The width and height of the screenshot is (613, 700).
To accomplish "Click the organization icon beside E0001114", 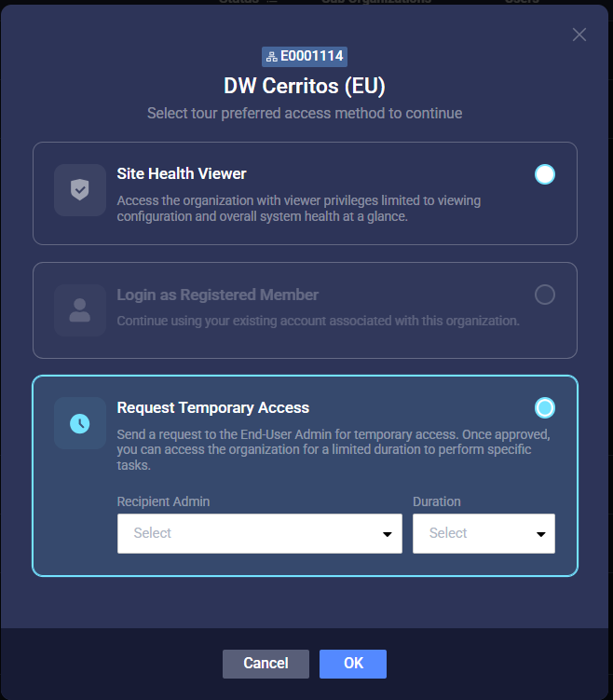I will point(271,57).
